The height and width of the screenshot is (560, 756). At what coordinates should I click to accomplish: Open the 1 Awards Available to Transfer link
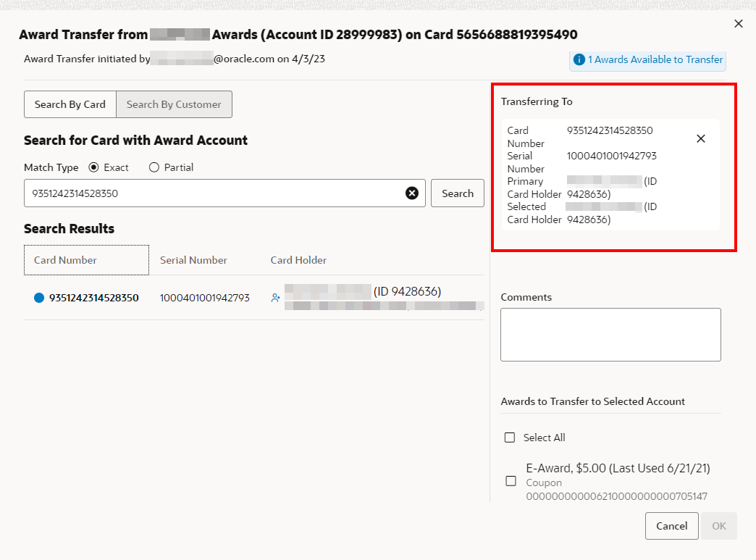[655, 59]
